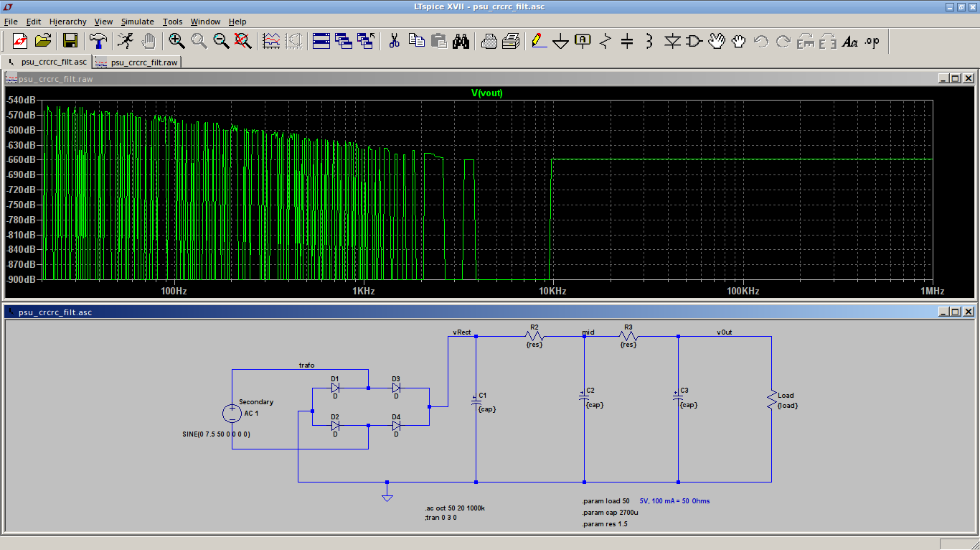Place a Diode from the toolbar
This screenshot has width=980, height=550.
[x=672, y=41]
